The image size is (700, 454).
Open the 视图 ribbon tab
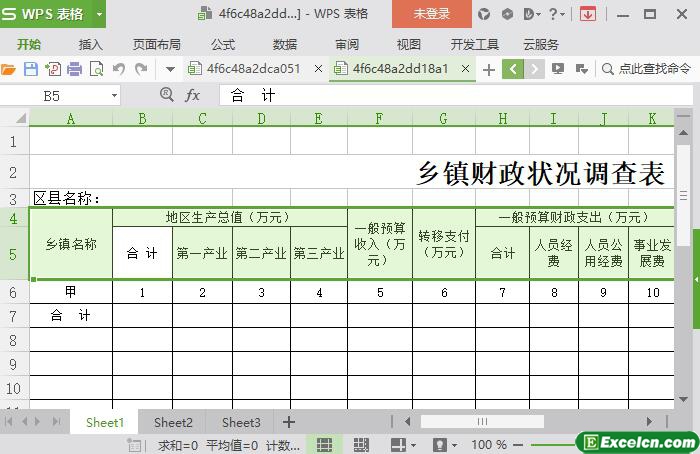tap(408, 44)
